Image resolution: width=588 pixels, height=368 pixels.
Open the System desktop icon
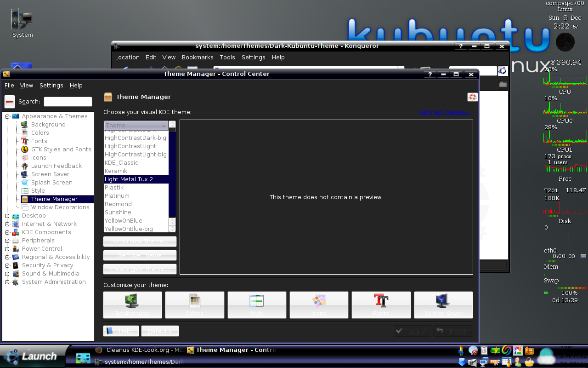pyautogui.click(x=22, y=23)
